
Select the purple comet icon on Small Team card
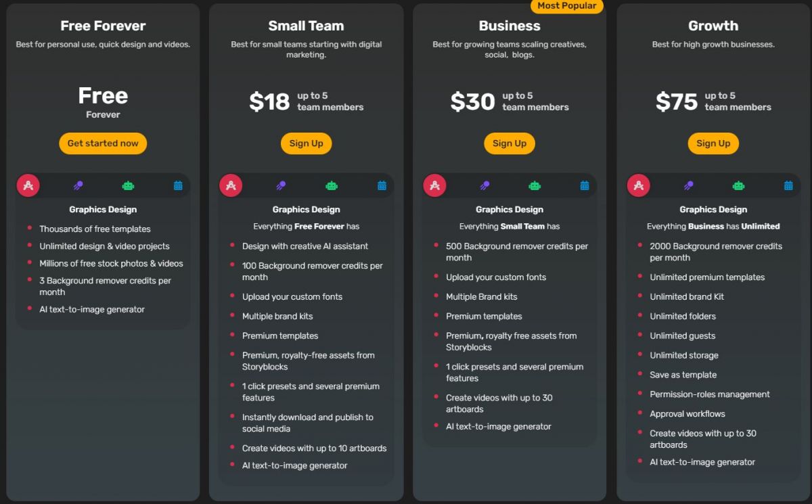(x=281, y=184)
